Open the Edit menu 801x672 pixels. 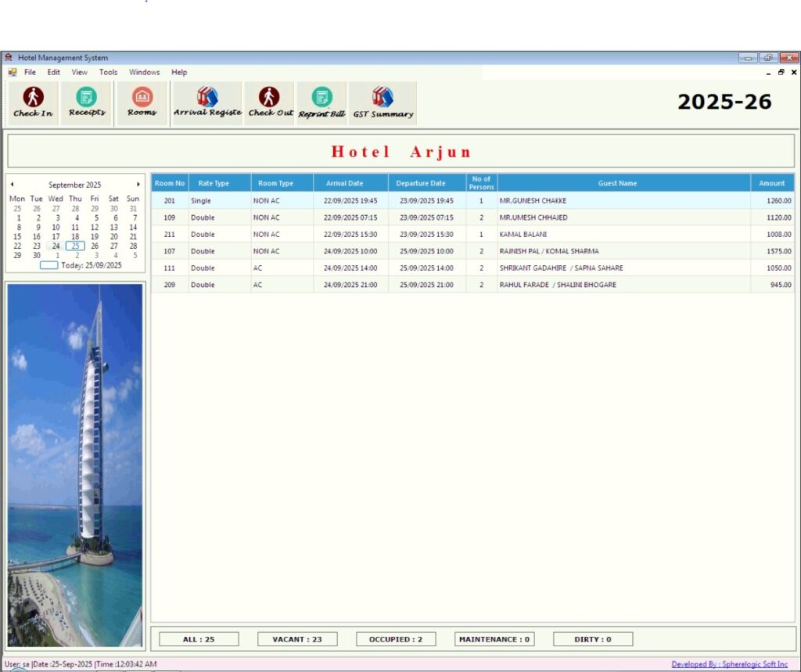(53, 72)
